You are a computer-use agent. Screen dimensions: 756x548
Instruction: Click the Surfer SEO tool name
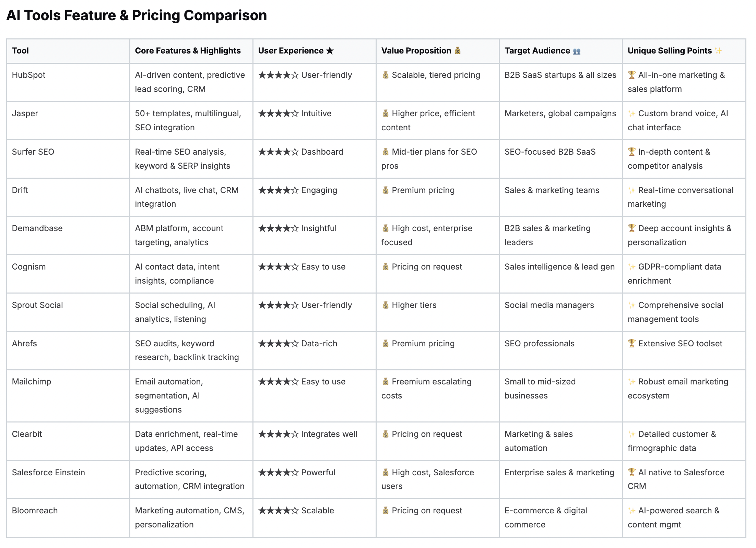click(x=33, y=152)
